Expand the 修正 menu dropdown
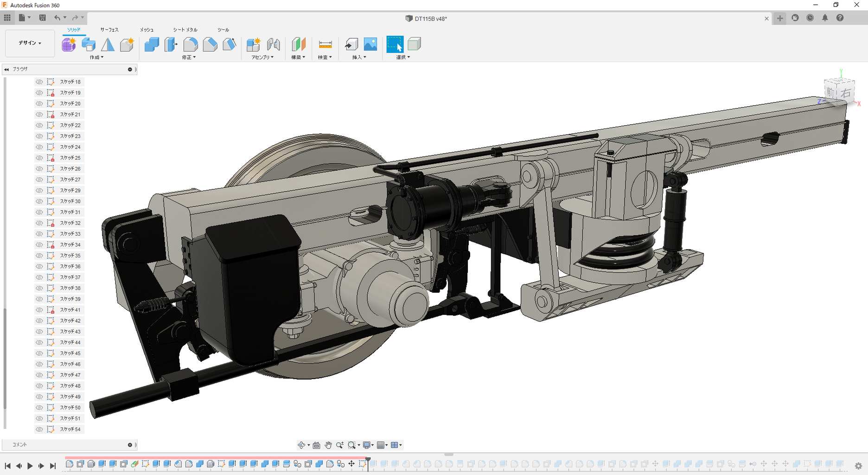 pos(189,58)
